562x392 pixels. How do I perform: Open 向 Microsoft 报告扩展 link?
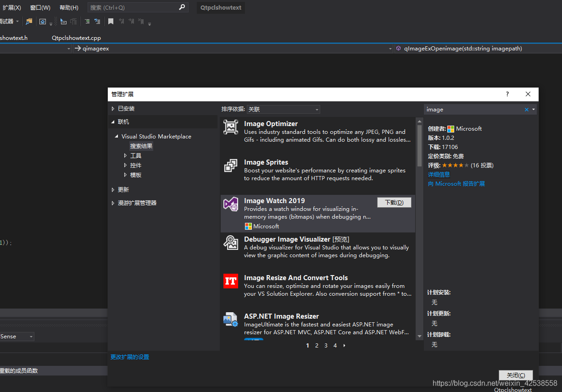pos(456,184)
